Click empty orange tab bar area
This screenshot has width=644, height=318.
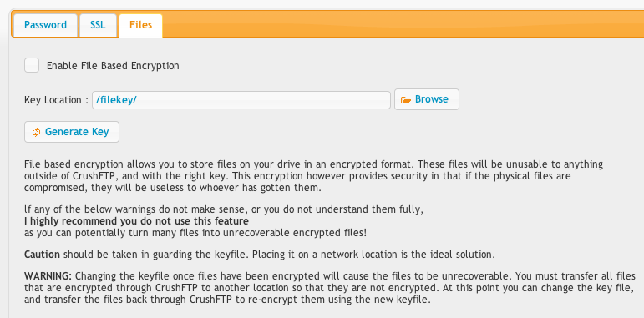(x=403, y=24)
